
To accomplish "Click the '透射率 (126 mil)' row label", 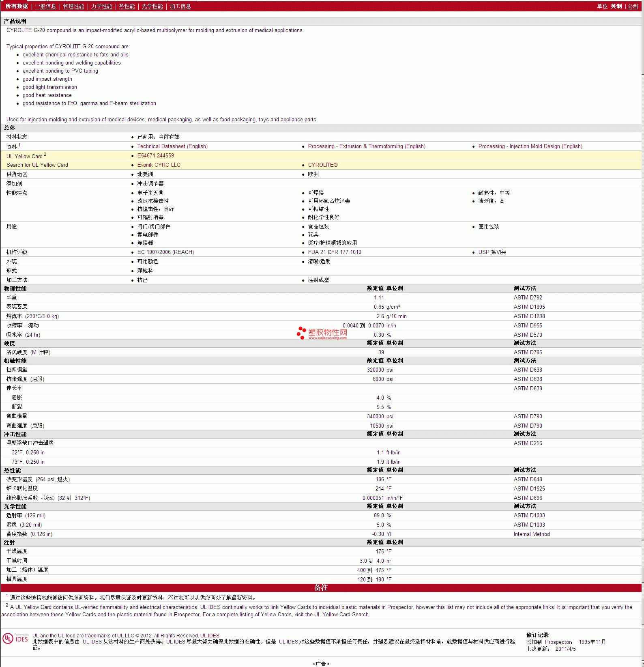I will [26, 515].
